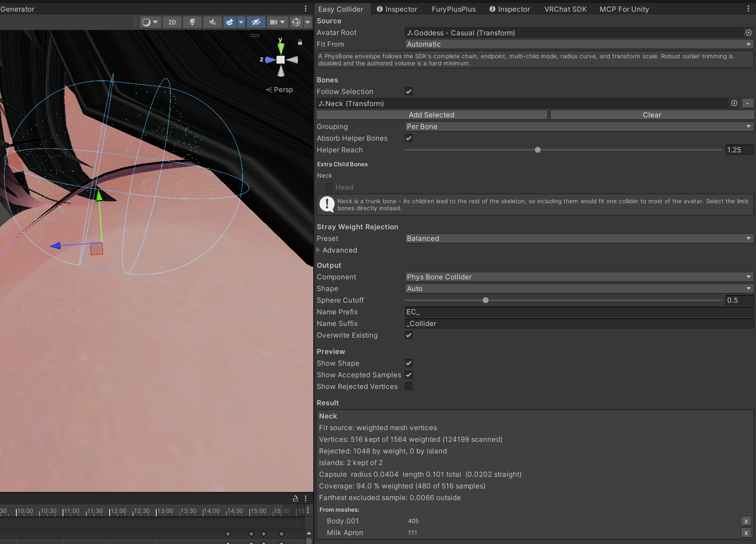Image resolution: width=756 pixels, height=544 pixels.
Task: Open the scene effects dropdown arrow
Action: pyautogui.click(x=241, y=22)
